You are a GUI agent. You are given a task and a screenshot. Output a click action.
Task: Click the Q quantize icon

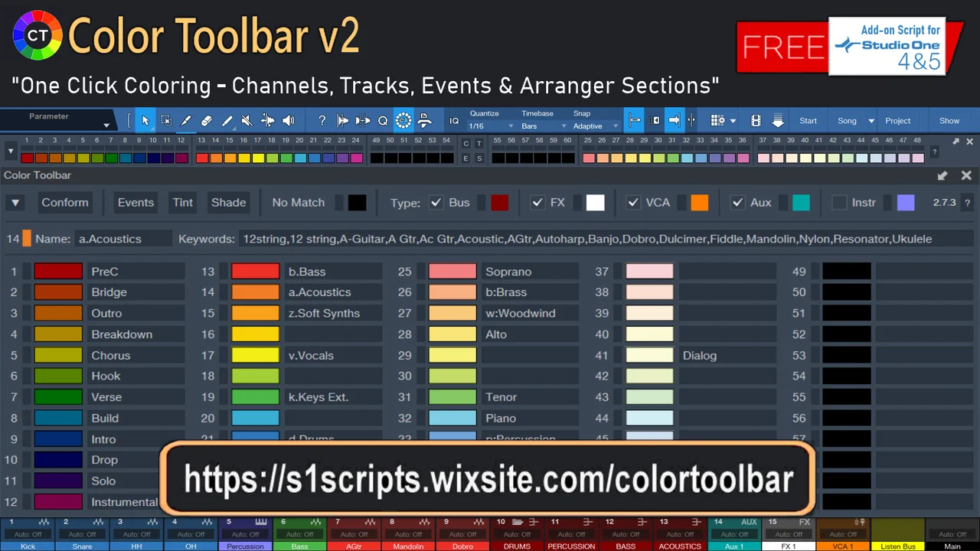[x=383, y=121]
